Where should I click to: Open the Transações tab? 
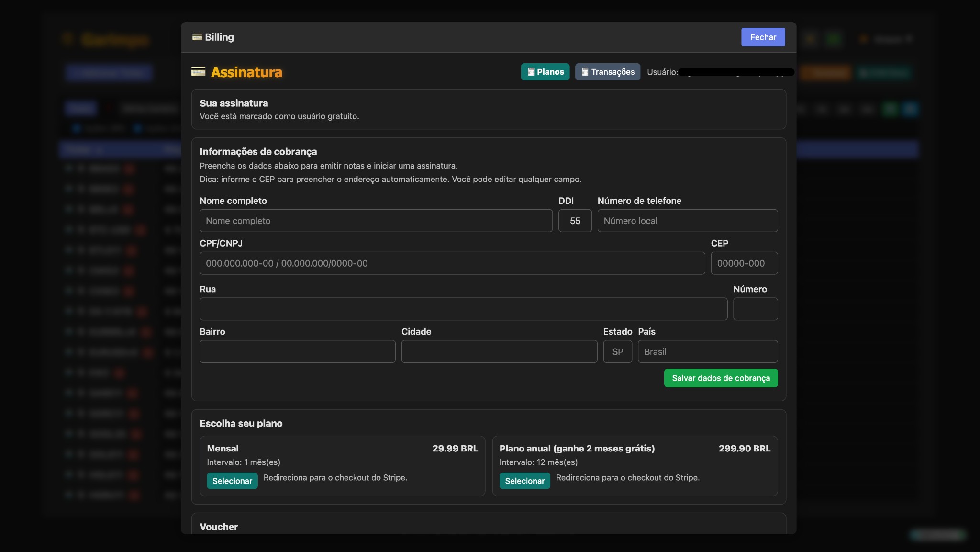(x=607, y=72)
